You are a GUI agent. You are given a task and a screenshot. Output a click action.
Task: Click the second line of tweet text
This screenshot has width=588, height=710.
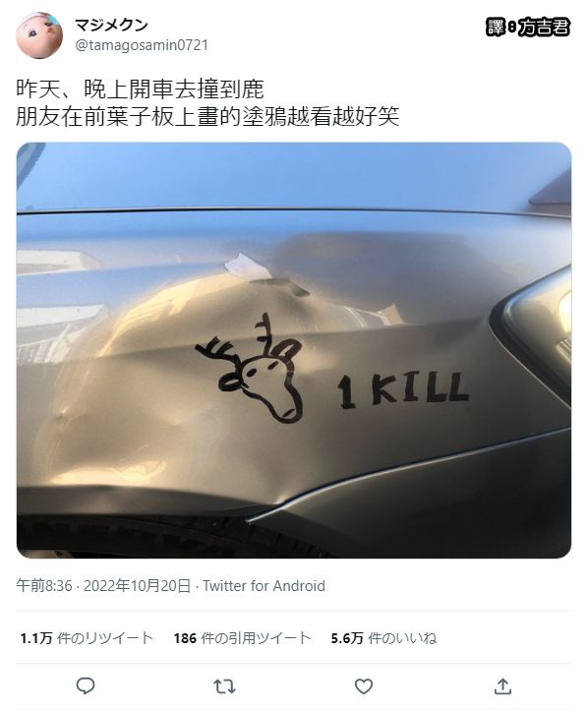pyautogui.click(x=207, y=117)
